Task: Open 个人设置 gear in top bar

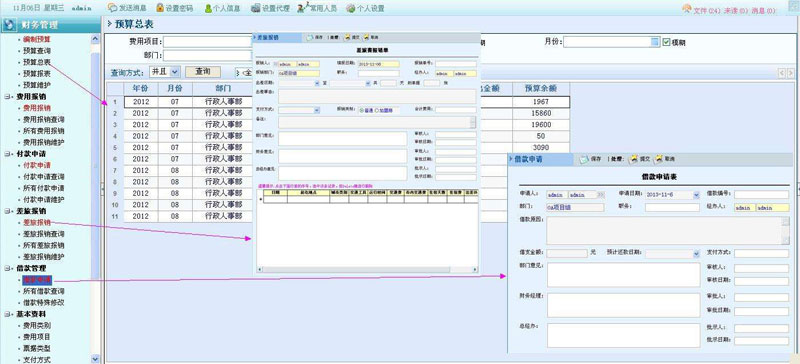Action: [x=351, y=8]
